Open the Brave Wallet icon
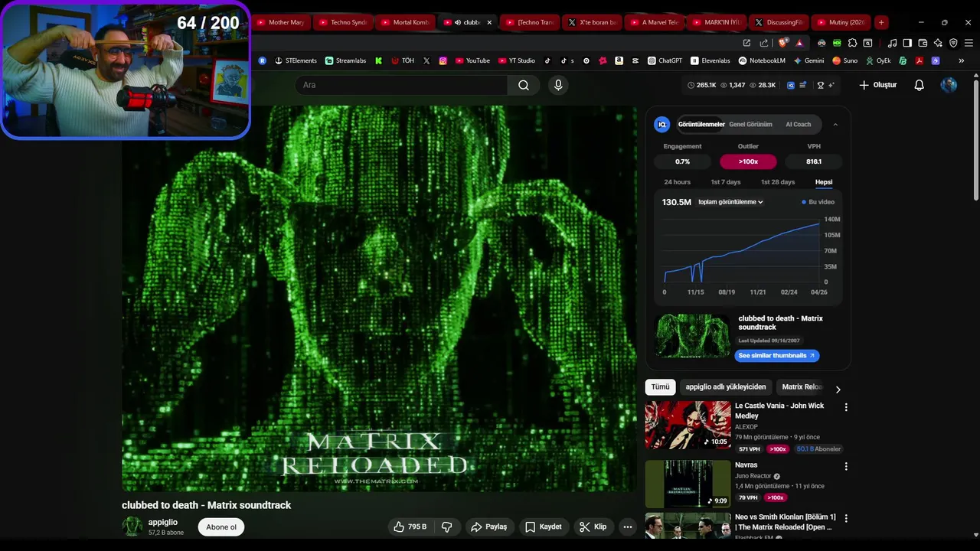Viewport: 980px width, 551px height. pos(923,43)
